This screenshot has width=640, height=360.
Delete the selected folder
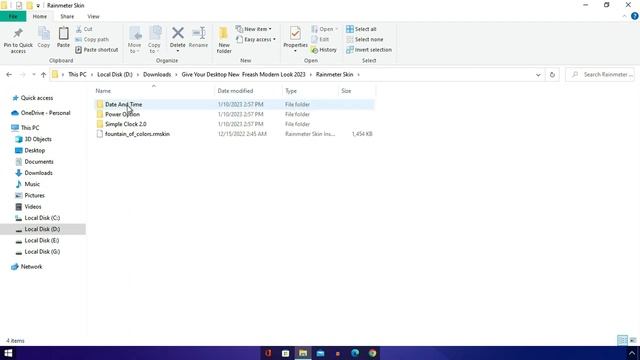point(178,40)
